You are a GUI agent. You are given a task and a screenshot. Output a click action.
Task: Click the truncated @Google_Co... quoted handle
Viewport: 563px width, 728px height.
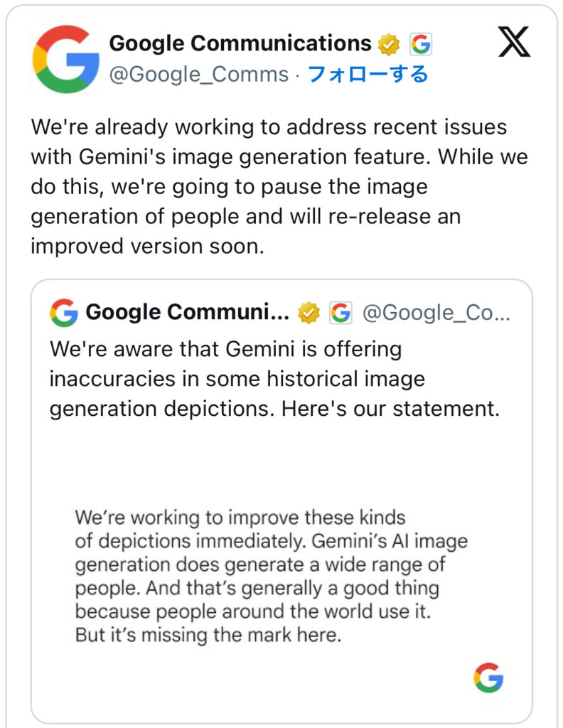tap(436, 313)
